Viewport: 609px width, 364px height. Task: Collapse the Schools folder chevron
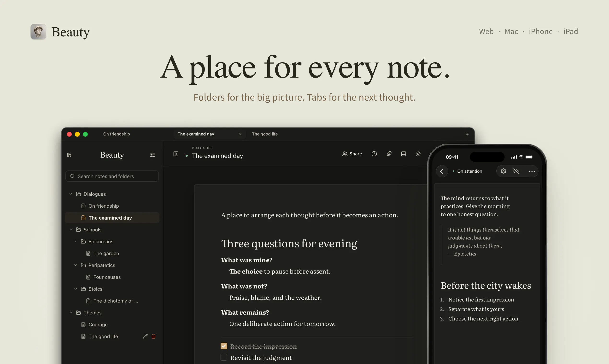click(71, 230)
